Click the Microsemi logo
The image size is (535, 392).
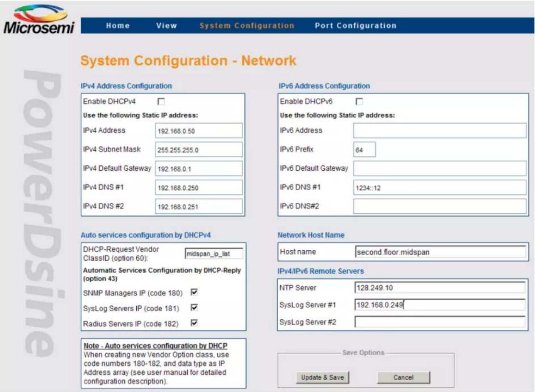[39, 20]
